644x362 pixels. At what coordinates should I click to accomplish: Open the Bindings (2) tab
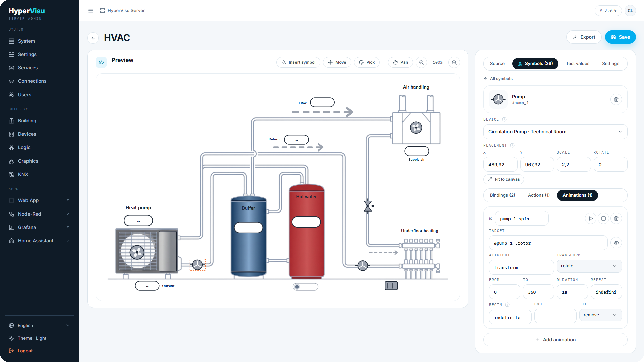502,195
